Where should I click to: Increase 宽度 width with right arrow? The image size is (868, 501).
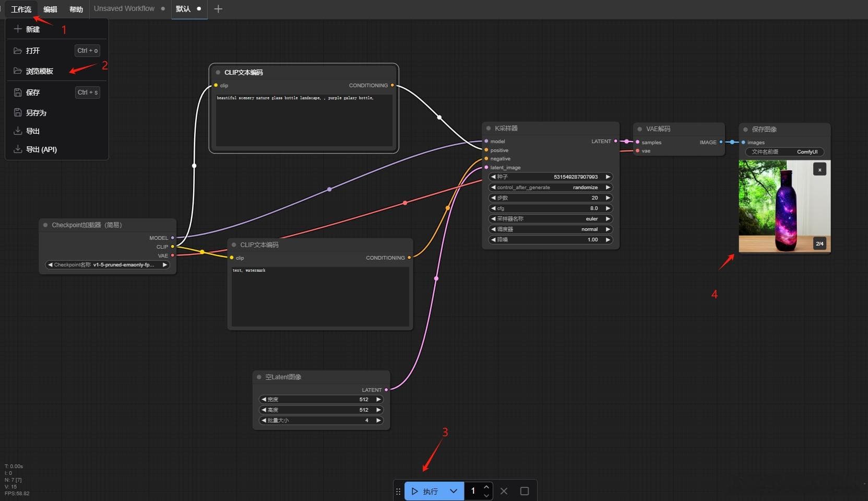[378, 400]
